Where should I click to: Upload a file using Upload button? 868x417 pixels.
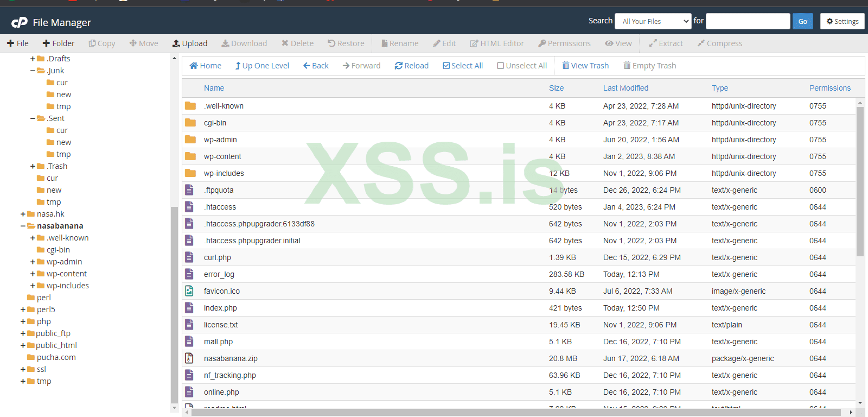click(x=190, y=43)
